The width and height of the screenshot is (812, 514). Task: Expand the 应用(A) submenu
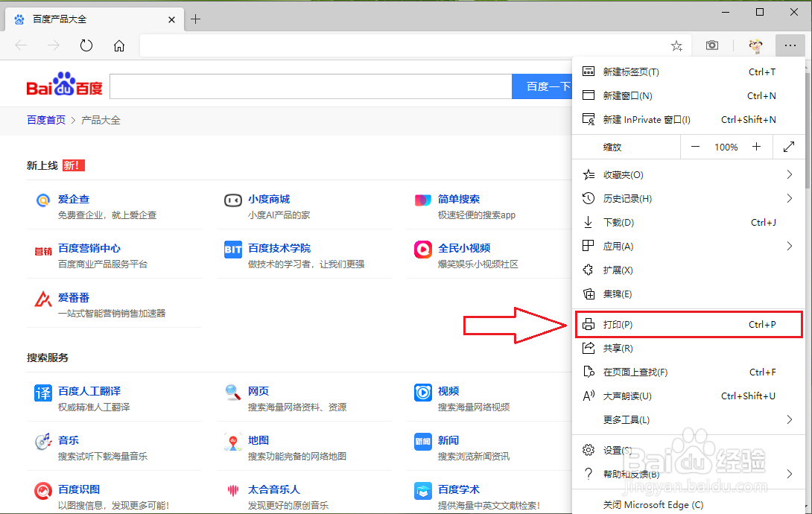(x=789, y=246)
